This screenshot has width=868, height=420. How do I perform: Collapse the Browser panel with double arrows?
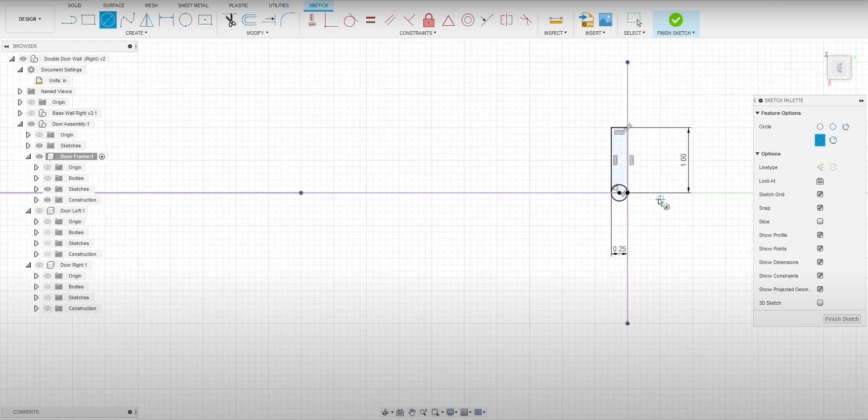(x=7, y=46)
